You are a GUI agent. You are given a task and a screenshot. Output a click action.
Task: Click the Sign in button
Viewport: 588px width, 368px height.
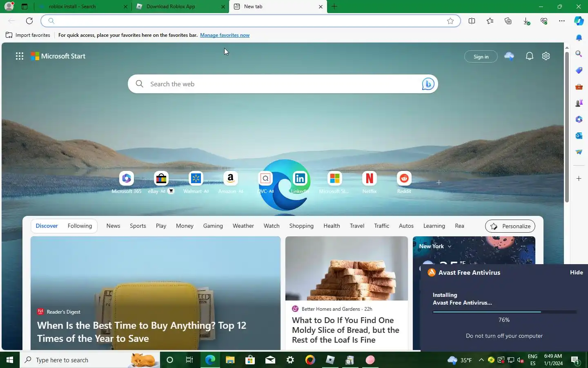coord(481,56)
